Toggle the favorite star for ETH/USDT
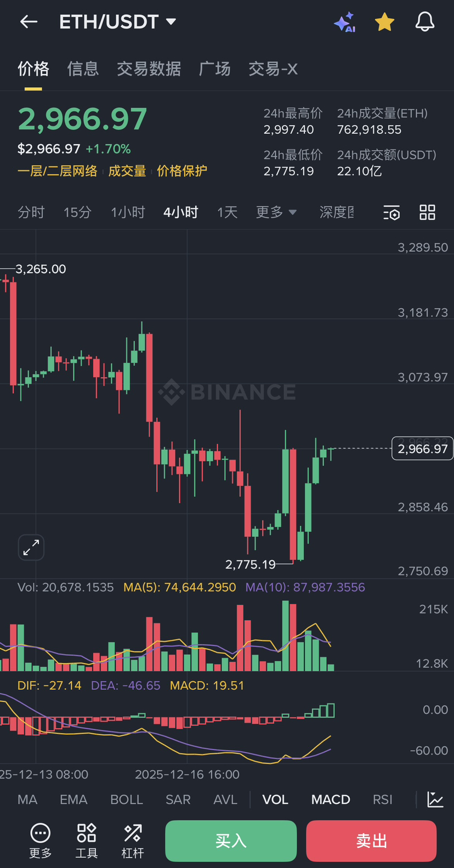The image size is (454, 868). coord(384,22)
